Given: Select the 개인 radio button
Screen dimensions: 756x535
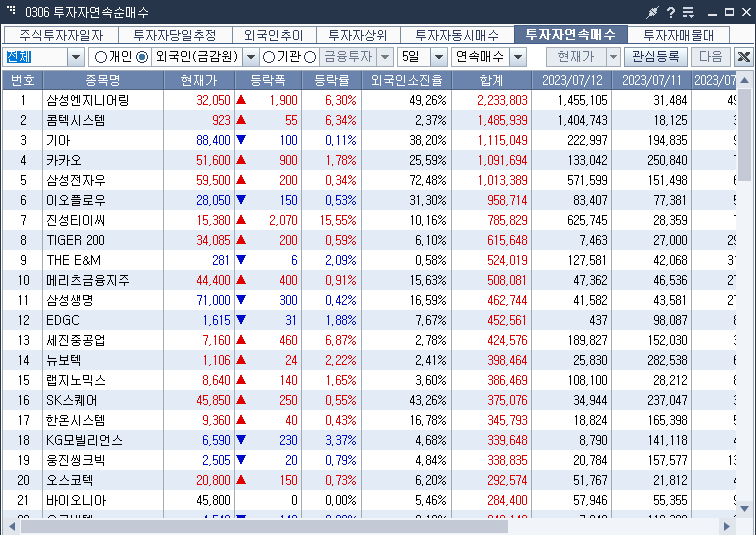Looking at the screenshot, I should coord(101,57).
